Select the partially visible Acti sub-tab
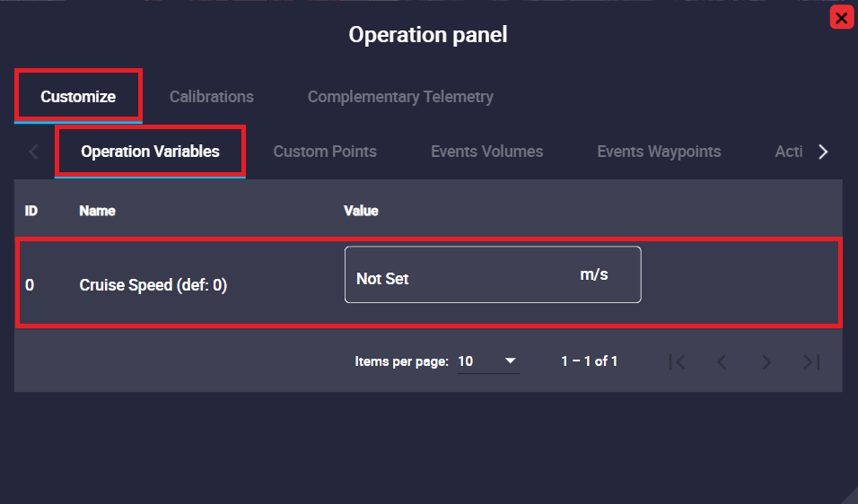This screenshot has height=504, width=858. point(788,152)
